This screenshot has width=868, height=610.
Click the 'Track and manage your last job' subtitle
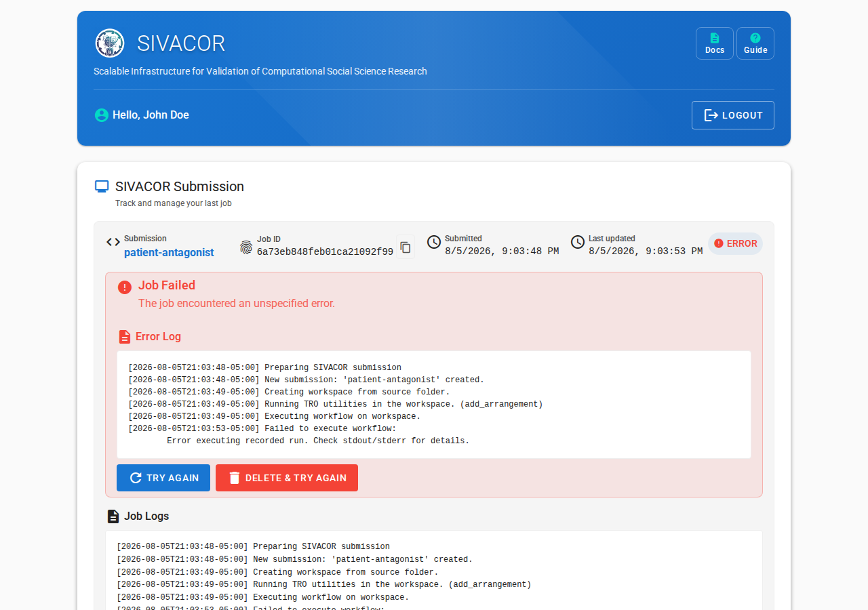tap(174, 203)
